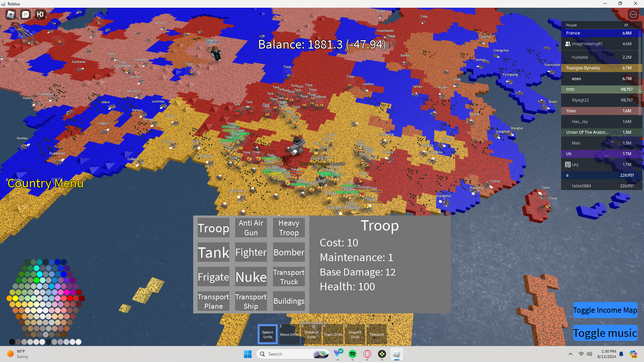Image resolution: width=644 pixels, height=362 pixels.
Task: Expand the Country Menu
Action: (x=45, y=183)
